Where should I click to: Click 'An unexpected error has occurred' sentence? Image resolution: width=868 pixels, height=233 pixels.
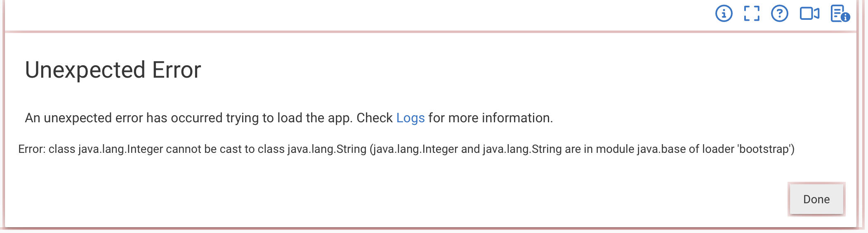pos(124,118)
